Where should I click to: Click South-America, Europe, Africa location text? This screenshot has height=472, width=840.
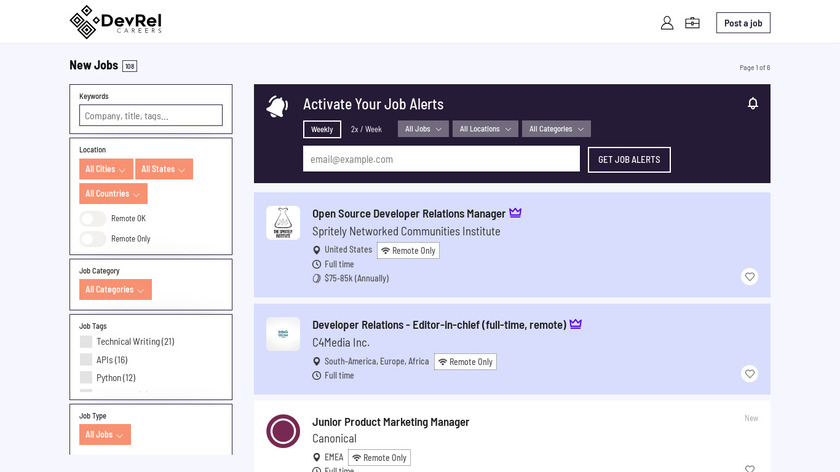pyautogui.click(x=377, y=361)
